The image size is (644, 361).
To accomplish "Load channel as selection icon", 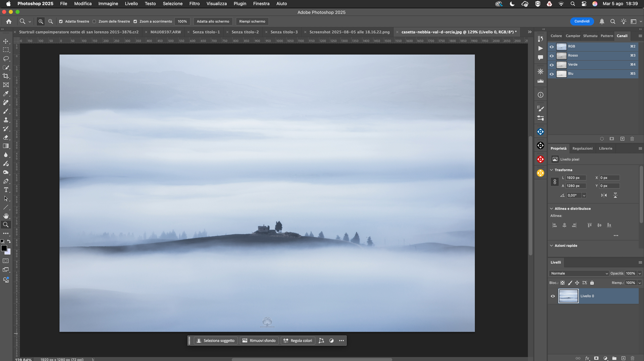I will (602, 139).
